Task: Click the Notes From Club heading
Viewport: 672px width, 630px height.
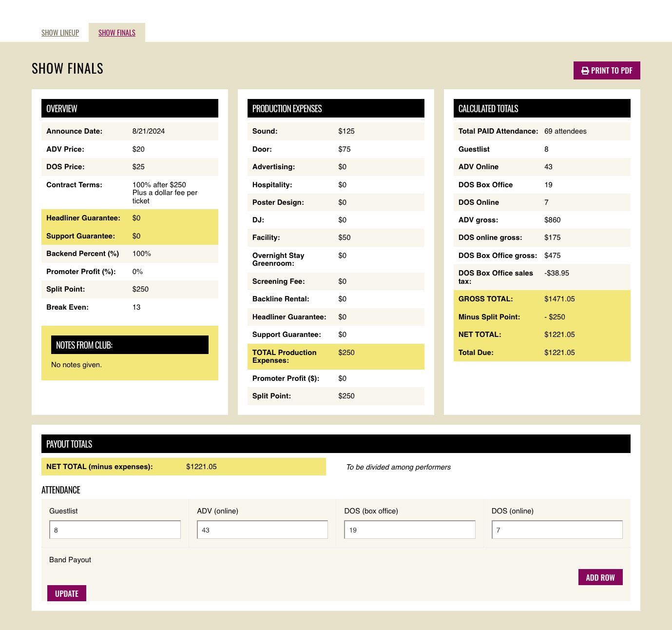Action: pyautogui.click(x=130, y=345)
